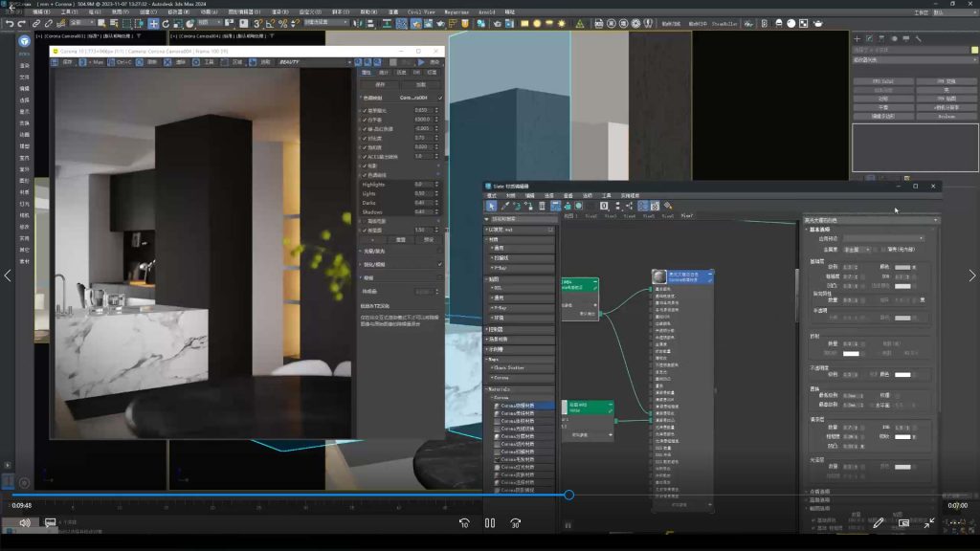Toggle the Highlights Lights curve section checkbox
Viewport: 980px width, 551px height.
365,175
